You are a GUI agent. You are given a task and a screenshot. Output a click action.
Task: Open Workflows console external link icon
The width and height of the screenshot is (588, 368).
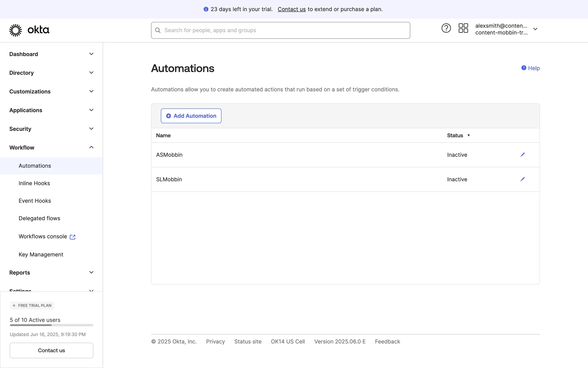pyautogui.click(x=73, y=237)
